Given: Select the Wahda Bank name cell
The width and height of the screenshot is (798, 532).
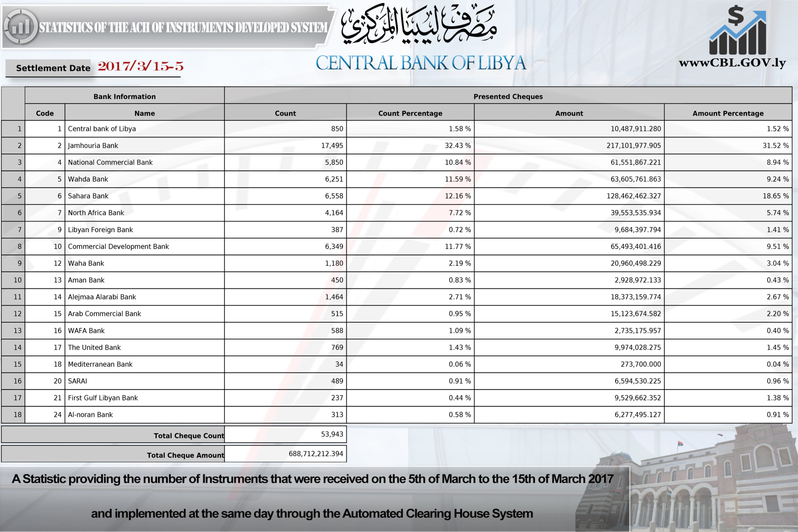Looking at the screenshot, I should click(x=145, y=179).
